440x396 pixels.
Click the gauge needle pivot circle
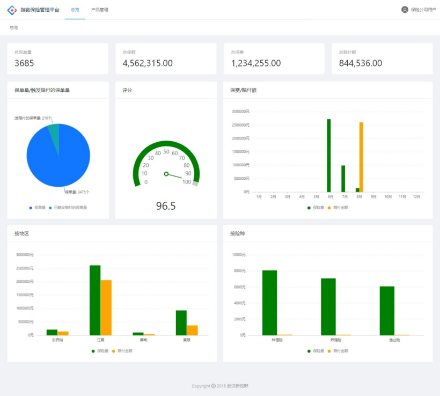(166, 174)
